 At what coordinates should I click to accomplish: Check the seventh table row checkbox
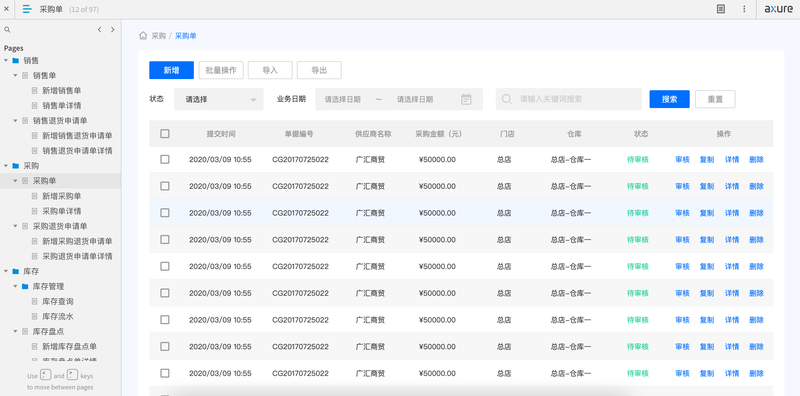coord(165,319)
